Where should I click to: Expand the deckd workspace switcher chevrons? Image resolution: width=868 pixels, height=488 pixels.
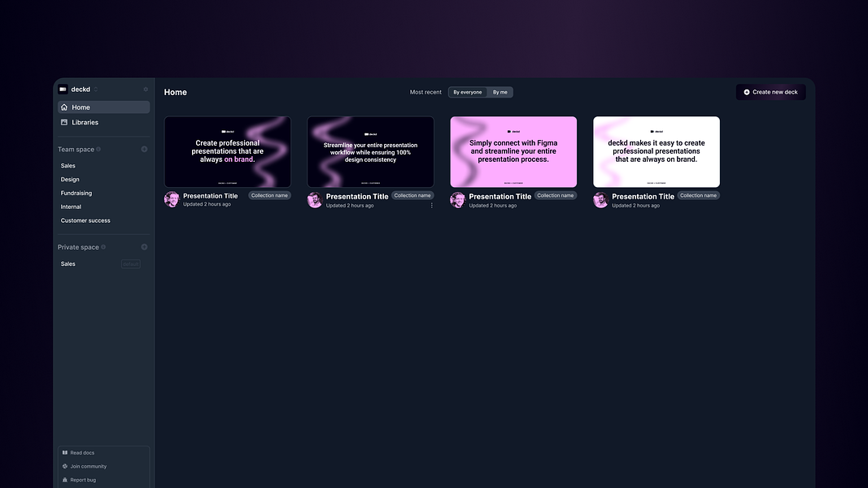click(x=96, y=89)
